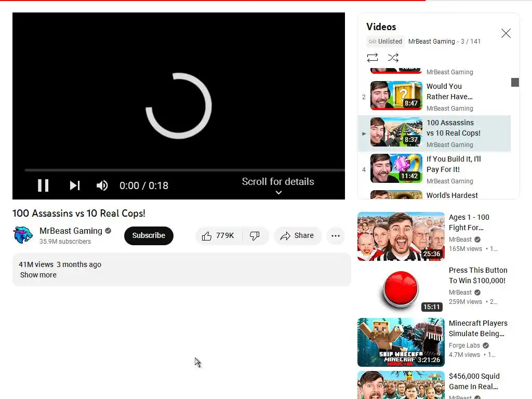Click the playlist panel scrollbar thumb

click(515, 82)
